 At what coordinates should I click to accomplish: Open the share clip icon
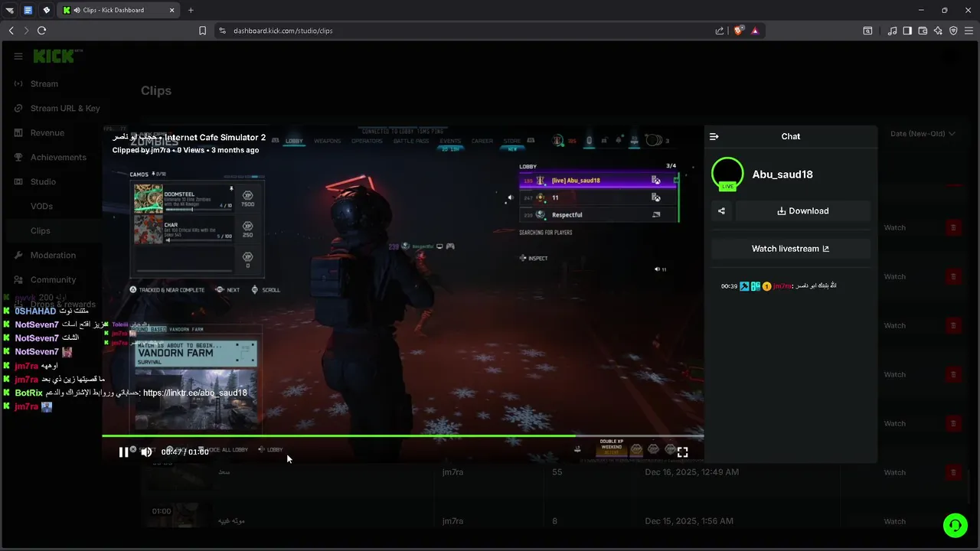coord(721,211)
